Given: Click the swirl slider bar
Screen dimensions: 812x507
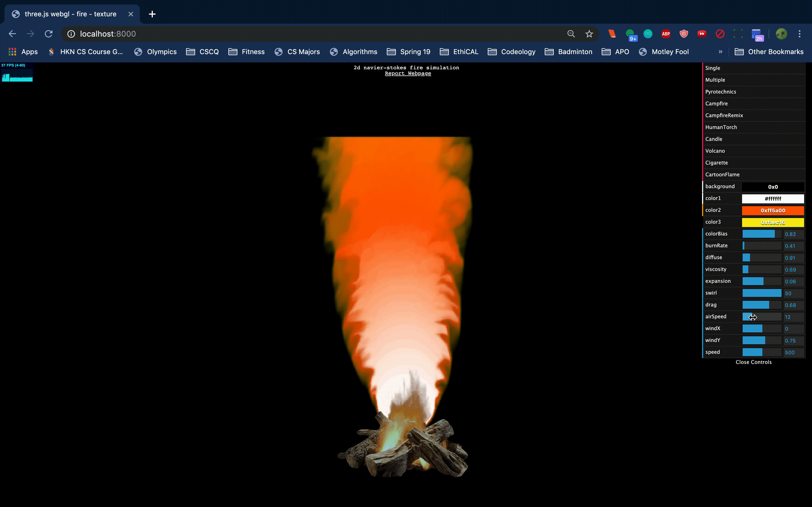Looking at the screenshot, I should pyautogui.click(x=762, y=293).
